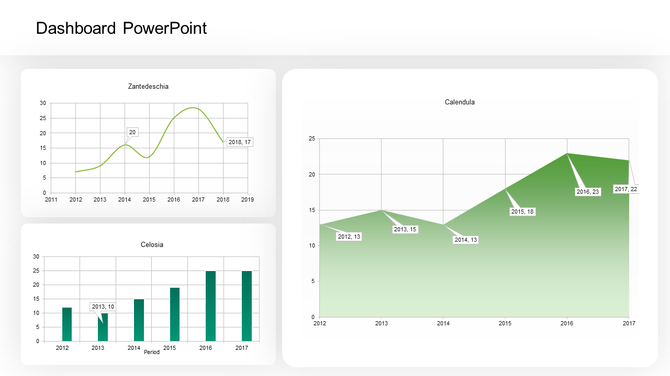Click "10" on the Calendula y-axis
Image resolution: width=670 pixels, height=376 pixels.
point(312,246)
